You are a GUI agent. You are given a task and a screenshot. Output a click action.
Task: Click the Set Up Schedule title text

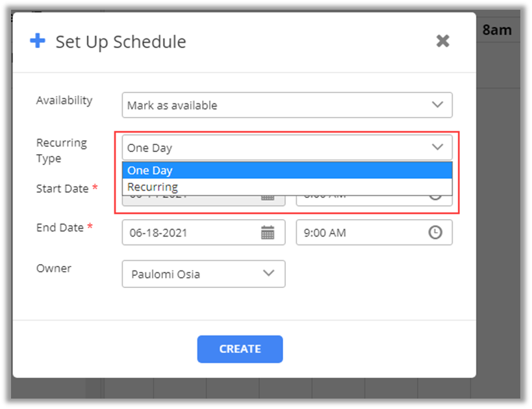121,42
